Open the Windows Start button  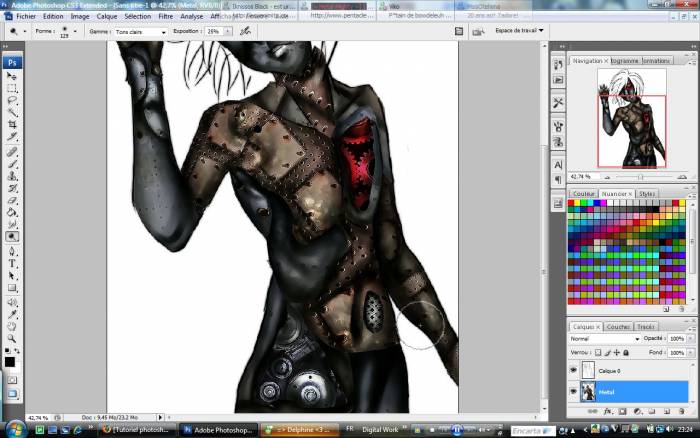(15, 430)
